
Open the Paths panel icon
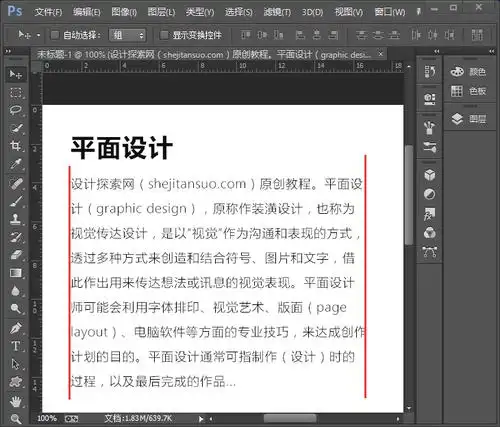coord(430,252)
